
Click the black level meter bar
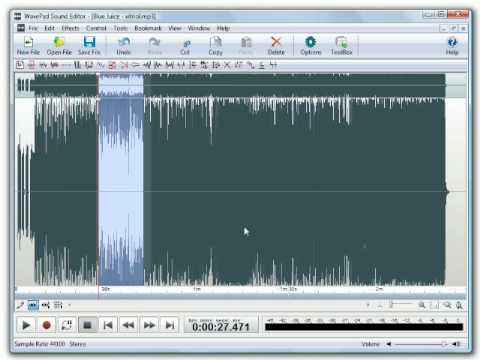[364, 327]
